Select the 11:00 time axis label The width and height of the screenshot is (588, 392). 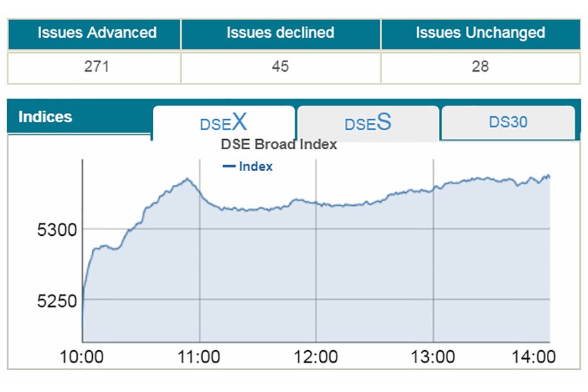(x=199, y=357)
